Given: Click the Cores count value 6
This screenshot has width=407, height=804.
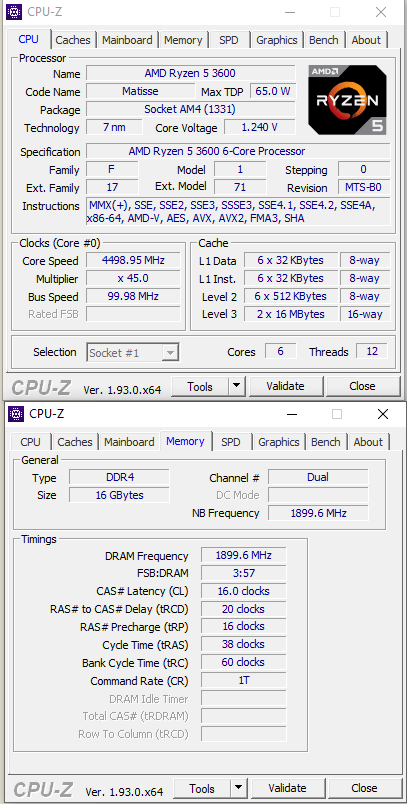Looking at the screenshot, I should click(x=280, y=351).
